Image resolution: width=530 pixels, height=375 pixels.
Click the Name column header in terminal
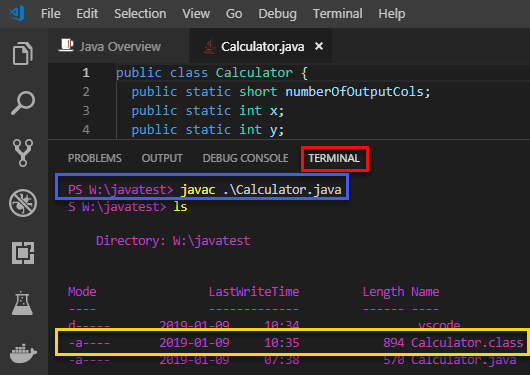point(425,291)
